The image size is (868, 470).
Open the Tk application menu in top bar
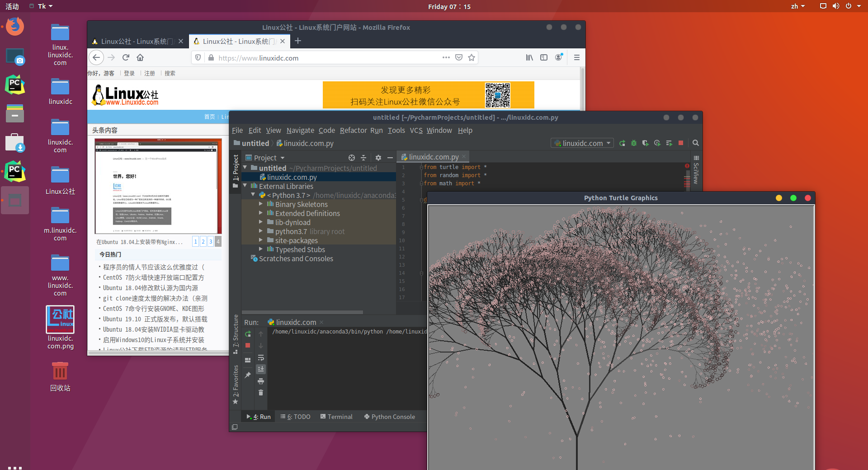(41, 6)
